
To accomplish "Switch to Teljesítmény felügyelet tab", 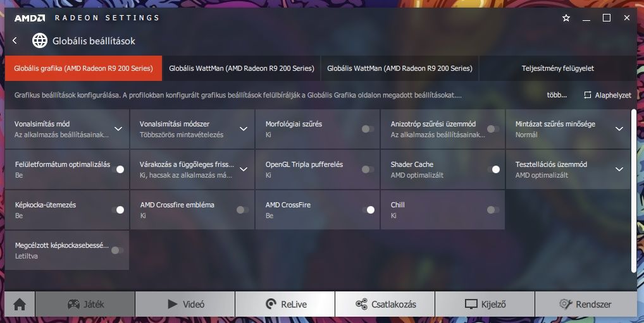I will (x=558, y=68).
